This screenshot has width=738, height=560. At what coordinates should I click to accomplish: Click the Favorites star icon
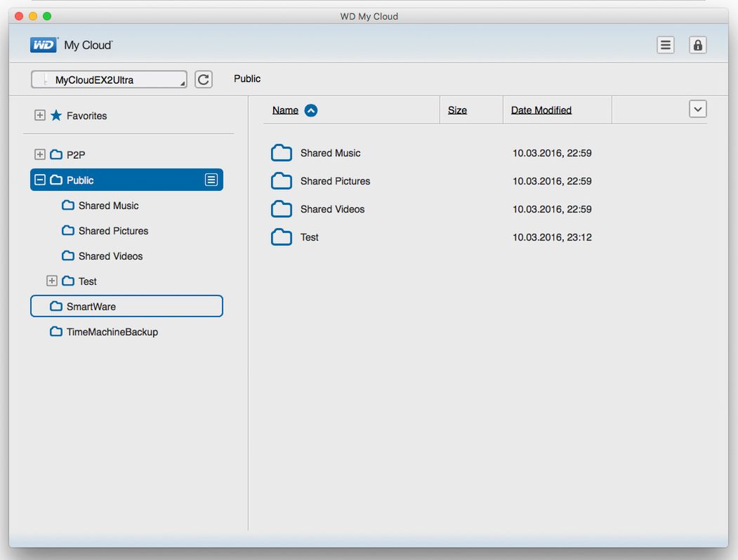point(56,115)
